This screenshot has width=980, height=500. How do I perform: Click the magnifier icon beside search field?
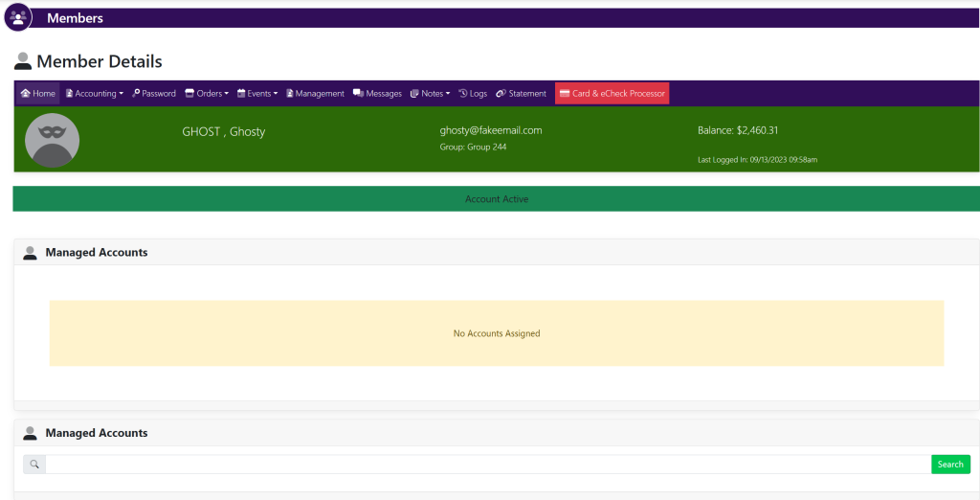[x=34, y=465]
